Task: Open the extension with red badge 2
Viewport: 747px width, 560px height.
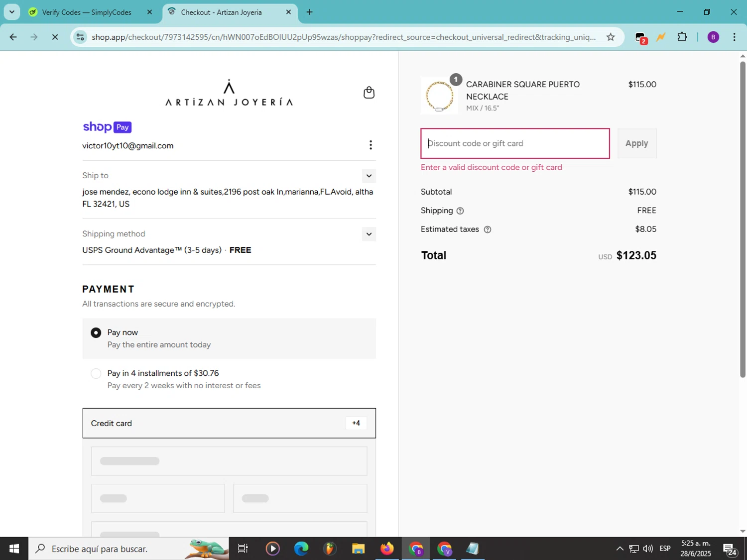Action: (641, 37)
